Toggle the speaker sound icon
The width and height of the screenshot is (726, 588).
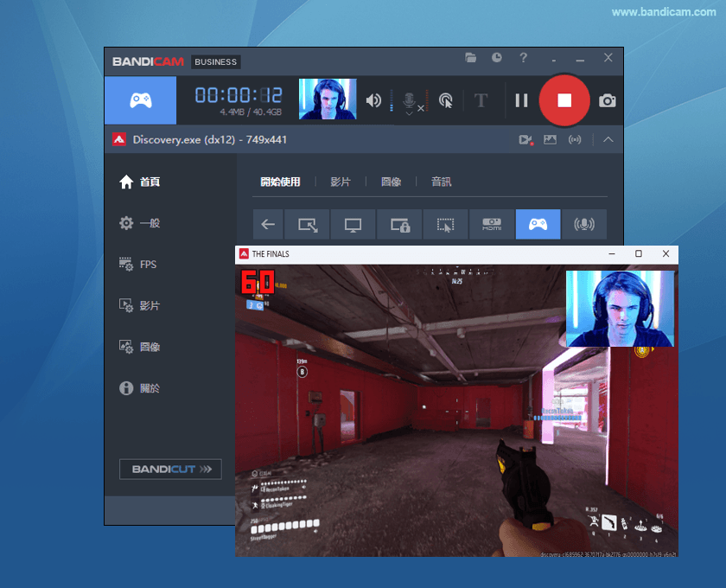click(x=373, y=100)
